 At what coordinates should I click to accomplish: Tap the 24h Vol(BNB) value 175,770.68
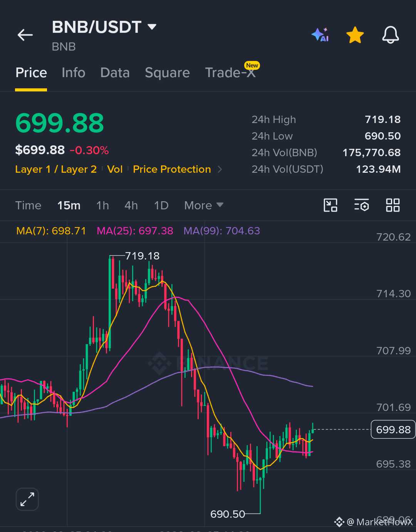(372, 153)
